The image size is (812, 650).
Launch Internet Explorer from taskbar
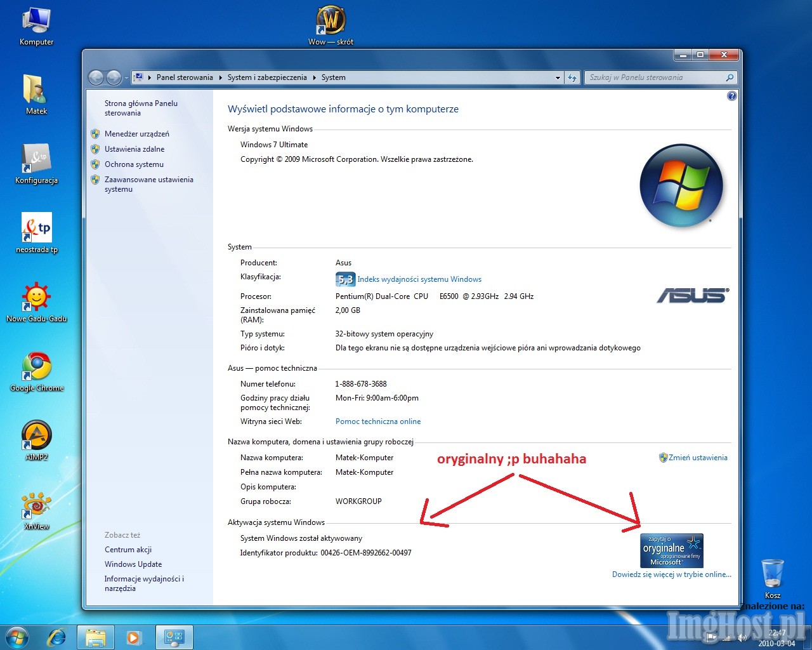point(57,637)
